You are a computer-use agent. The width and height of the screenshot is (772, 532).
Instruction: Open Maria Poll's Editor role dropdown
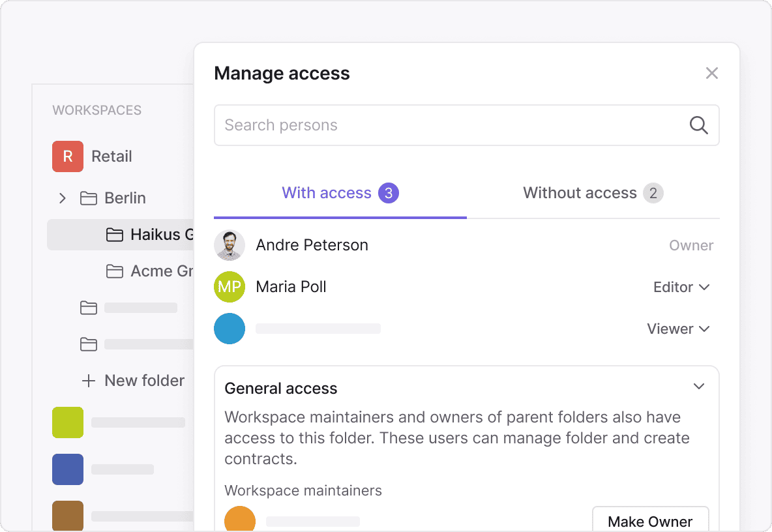[681, 287]
